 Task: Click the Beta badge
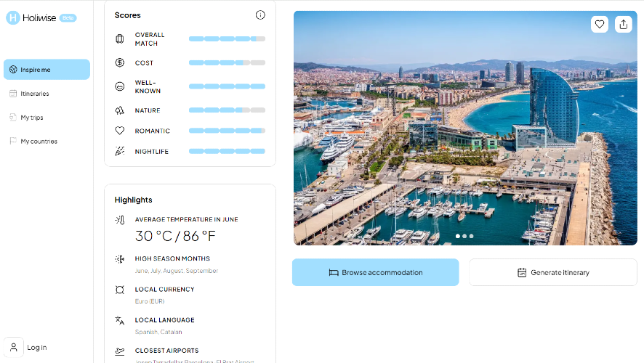pyautogui.click(x=68, y=18)
